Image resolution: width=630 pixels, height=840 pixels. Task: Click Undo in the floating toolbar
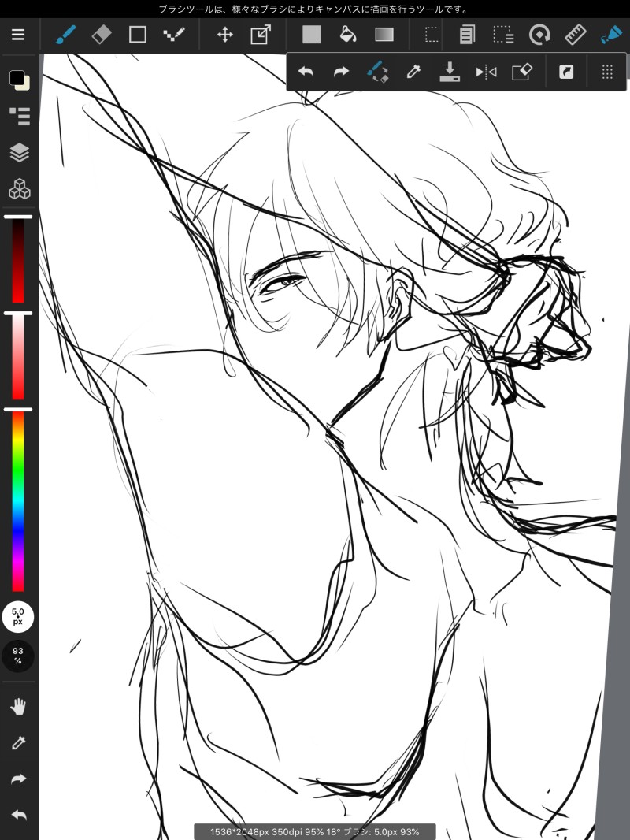(x=306, y=72)
